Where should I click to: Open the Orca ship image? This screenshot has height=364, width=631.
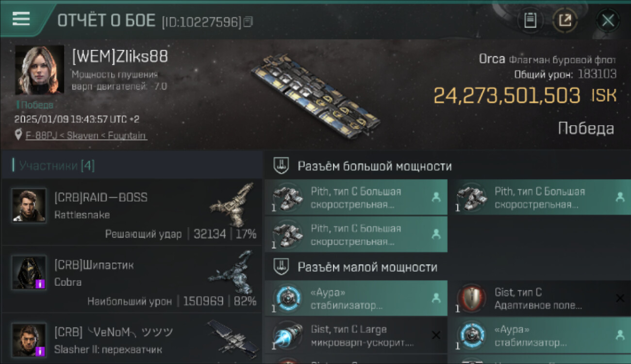point(315,92)
